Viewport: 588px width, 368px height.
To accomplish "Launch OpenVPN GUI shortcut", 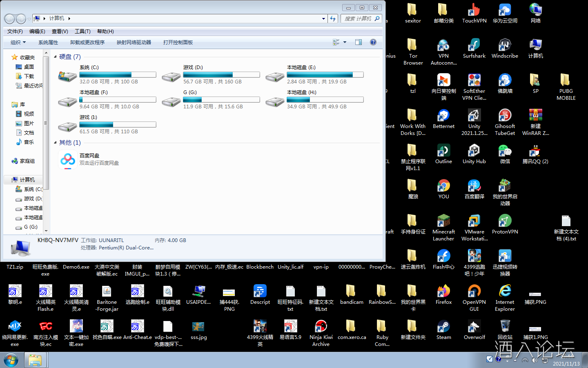I will click(x=474, y=298).
